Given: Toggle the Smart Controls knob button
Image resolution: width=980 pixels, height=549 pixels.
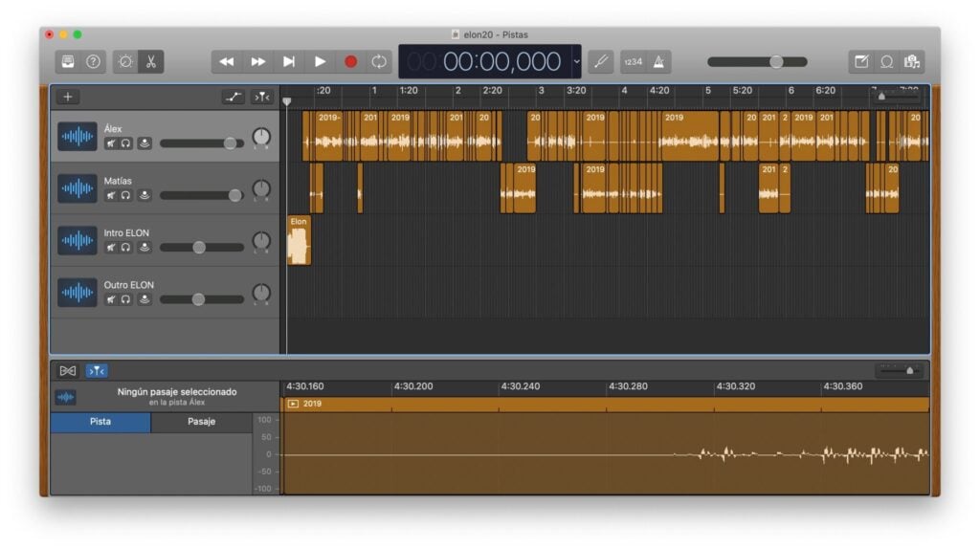Looking at the screenshot, I should click(125, 61).
